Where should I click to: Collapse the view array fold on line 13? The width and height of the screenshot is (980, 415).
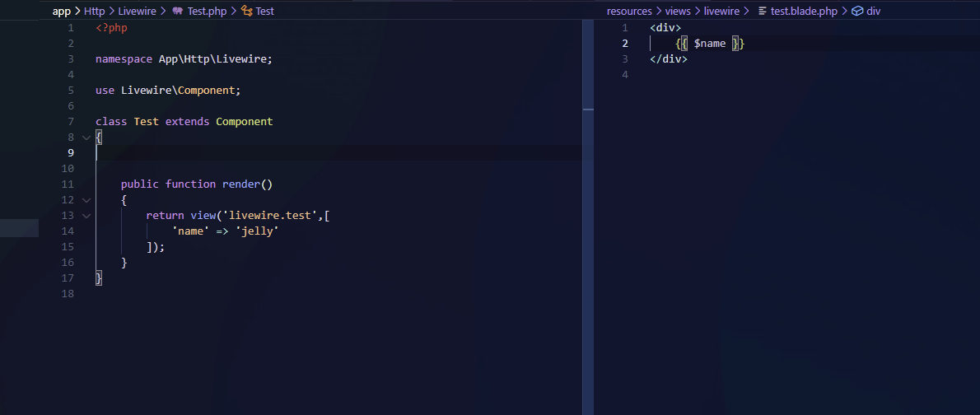(x=86, y=216)
